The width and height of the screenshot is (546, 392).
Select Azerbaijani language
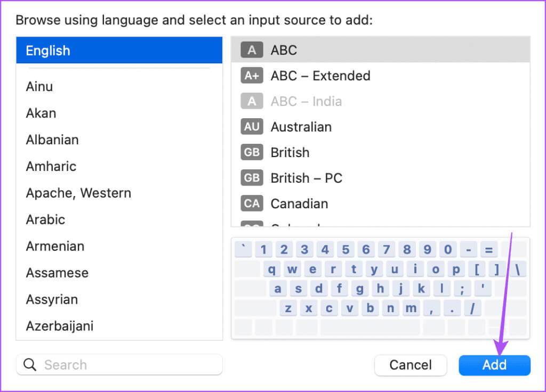119,326
